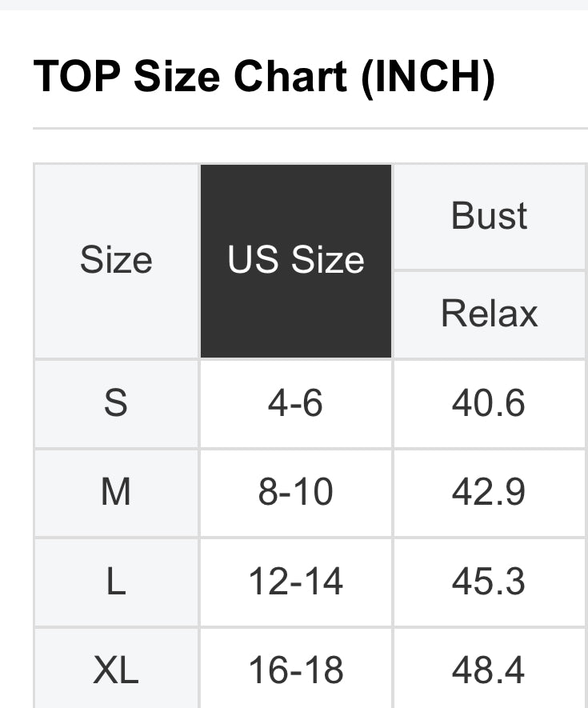588x708 pixels.
Task: Click the divider line below the title
Action: click(x=310, y=128)
